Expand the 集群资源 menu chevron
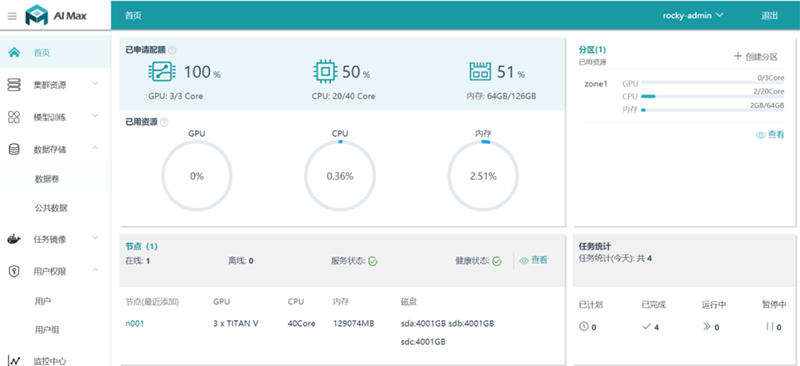Screen dimensions: 800x366 point(95,83)
